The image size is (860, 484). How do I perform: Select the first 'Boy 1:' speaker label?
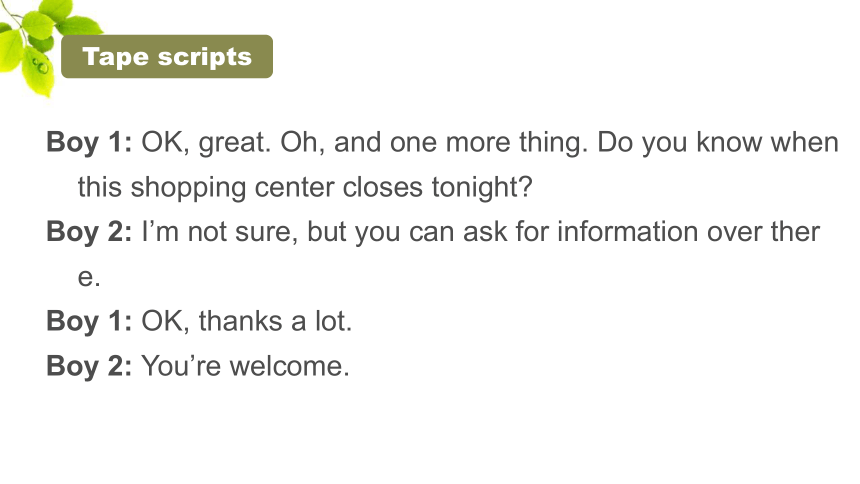89,142
